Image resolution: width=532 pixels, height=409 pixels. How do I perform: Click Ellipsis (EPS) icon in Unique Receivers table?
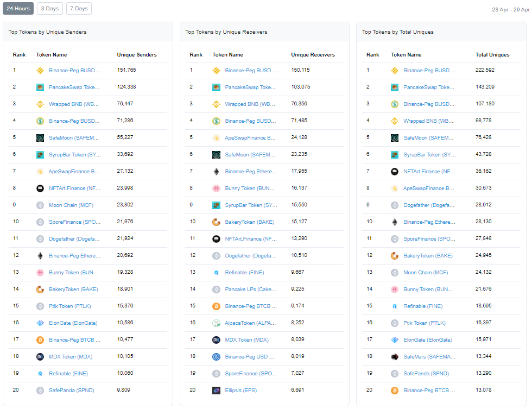tap(216, 391)
